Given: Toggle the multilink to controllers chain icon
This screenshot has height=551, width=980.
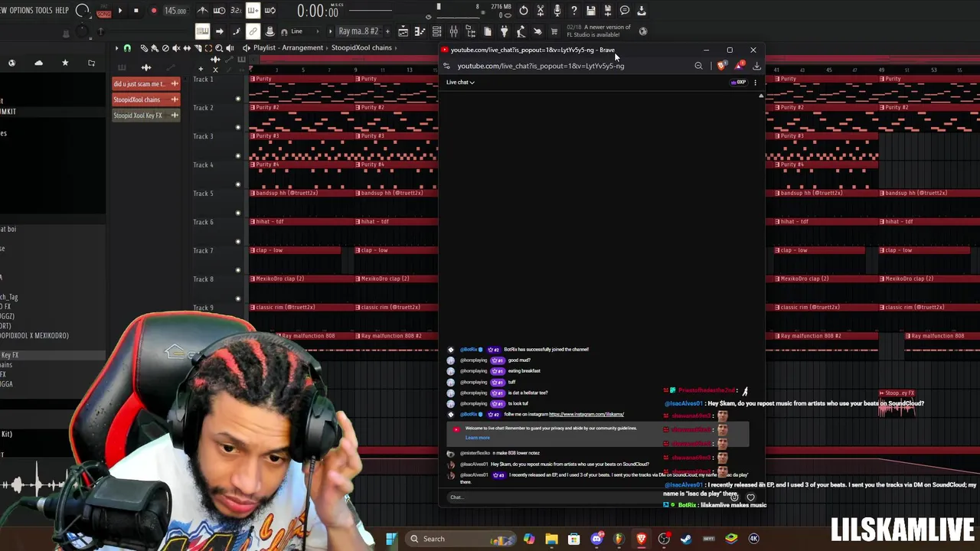Looking at the screenshot, I should 253,31.
